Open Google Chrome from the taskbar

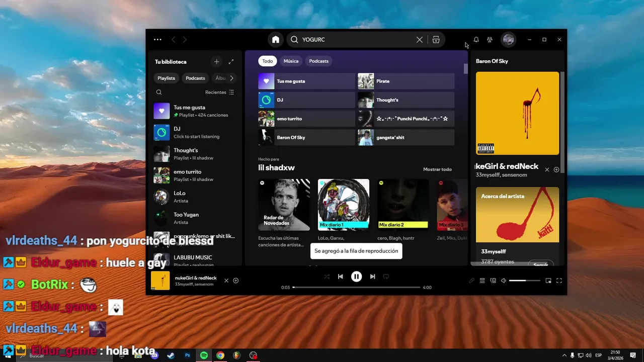click(220, 355)
